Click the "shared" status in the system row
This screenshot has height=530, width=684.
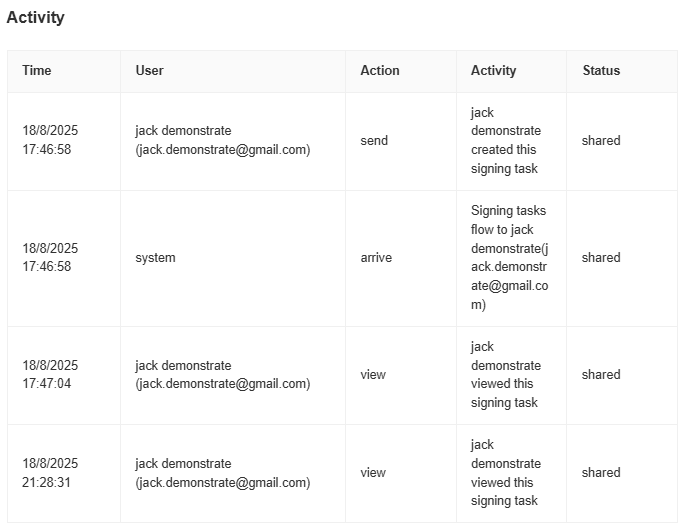(x=601, y=258)
